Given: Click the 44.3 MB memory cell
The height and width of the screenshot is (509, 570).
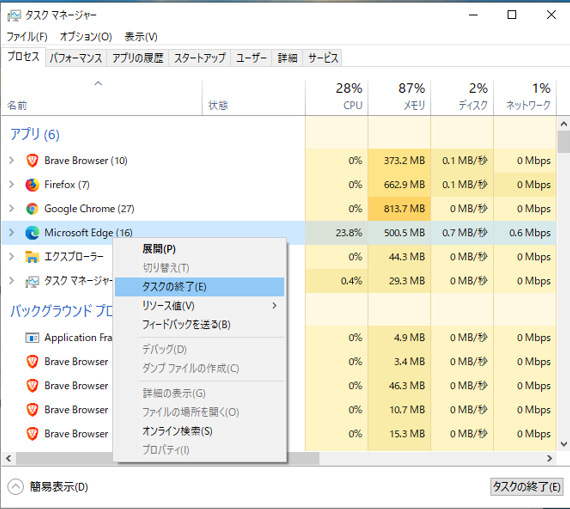Looking at the screenshot, I should 400,257.
